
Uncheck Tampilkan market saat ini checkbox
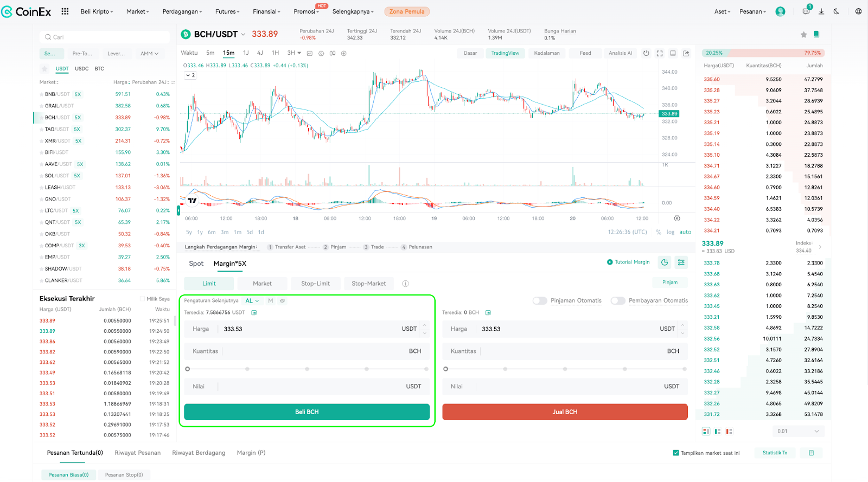click(x=676, y=453)
